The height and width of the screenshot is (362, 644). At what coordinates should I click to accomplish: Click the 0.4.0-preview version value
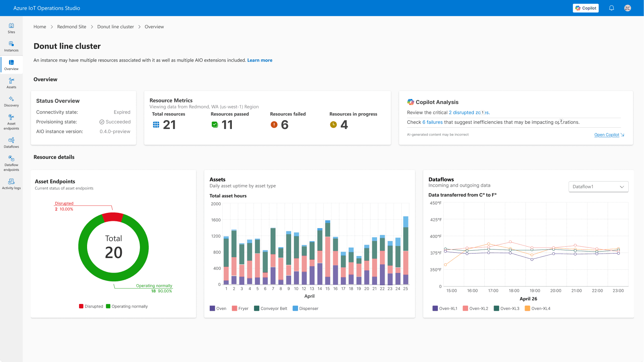(x=115, y=131)
